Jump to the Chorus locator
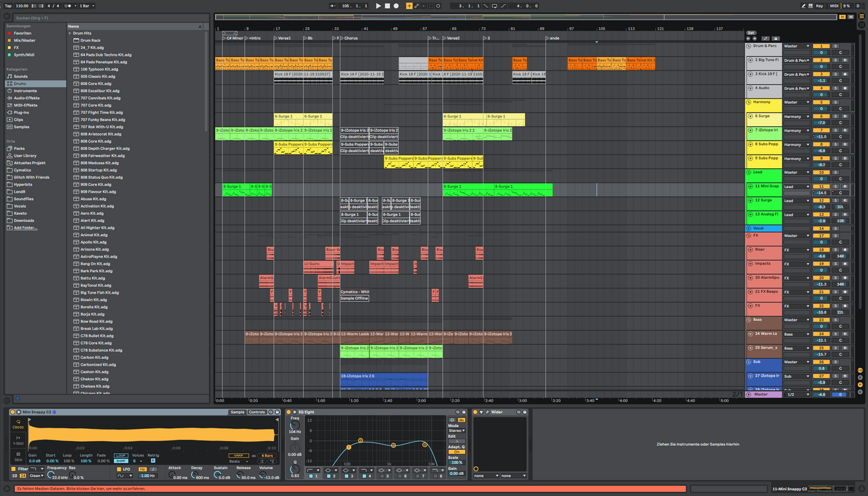 pyautogui.click(x=351, y=39)
